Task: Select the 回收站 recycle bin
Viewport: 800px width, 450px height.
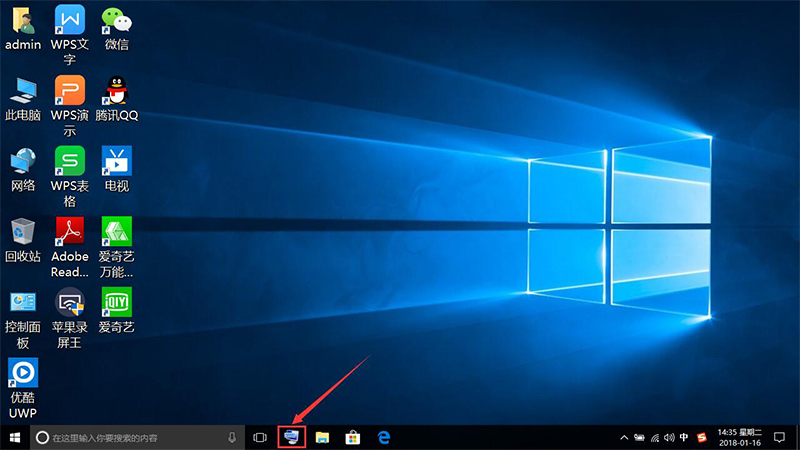Action: 23,232
